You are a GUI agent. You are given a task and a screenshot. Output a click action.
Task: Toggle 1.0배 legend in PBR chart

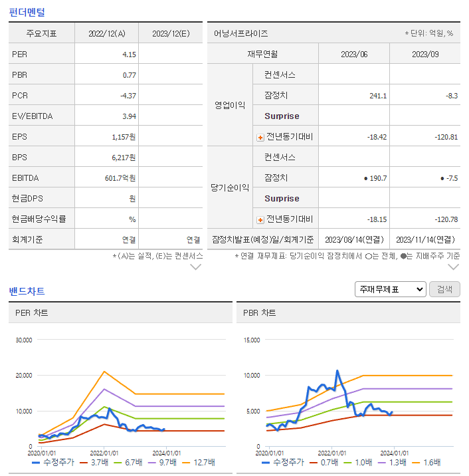coord(358,462)
